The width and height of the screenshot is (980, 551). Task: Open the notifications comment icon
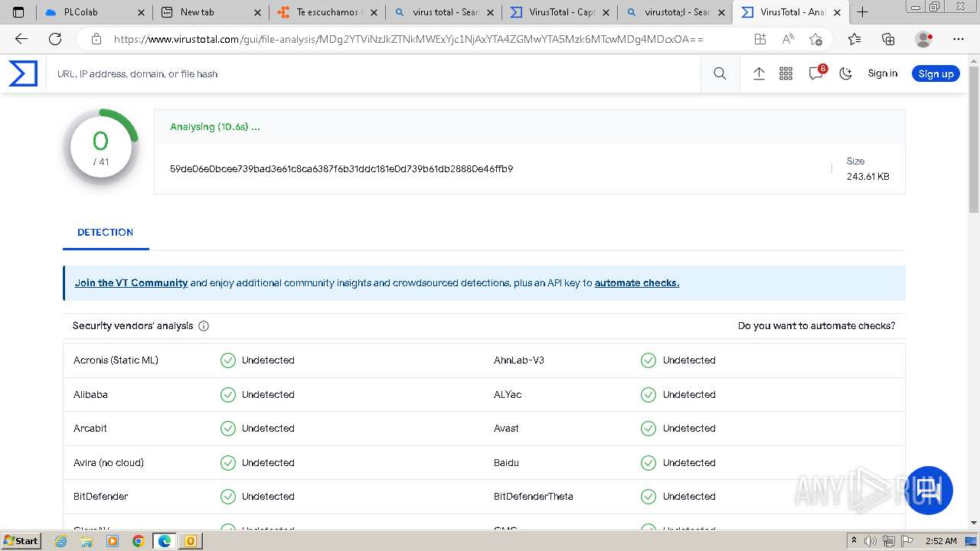pos(816,73)
